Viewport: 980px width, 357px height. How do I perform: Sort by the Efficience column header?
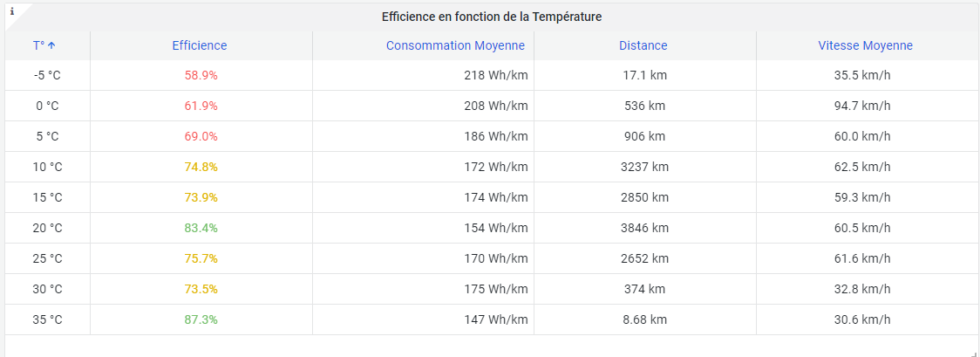click(200, 45)
